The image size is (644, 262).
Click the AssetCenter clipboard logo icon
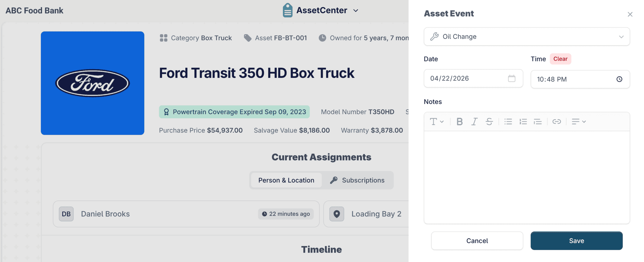click(x=287, y=10)
